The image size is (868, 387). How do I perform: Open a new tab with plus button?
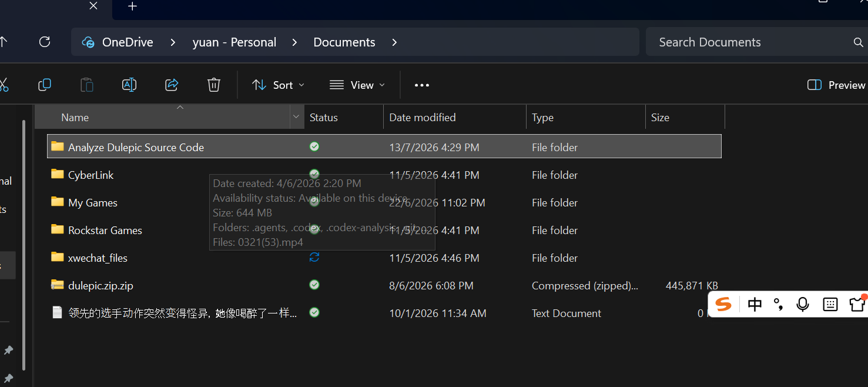click(132, 6)
